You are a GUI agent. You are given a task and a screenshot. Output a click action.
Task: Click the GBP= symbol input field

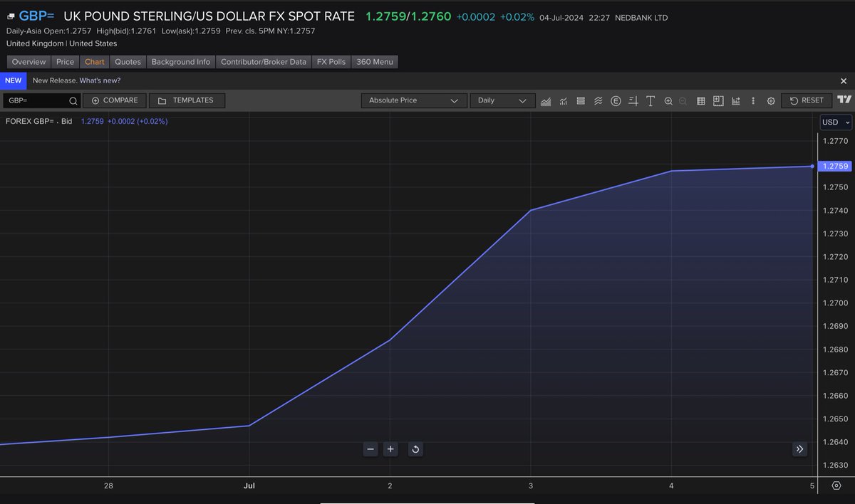click(x=41, y=100)
